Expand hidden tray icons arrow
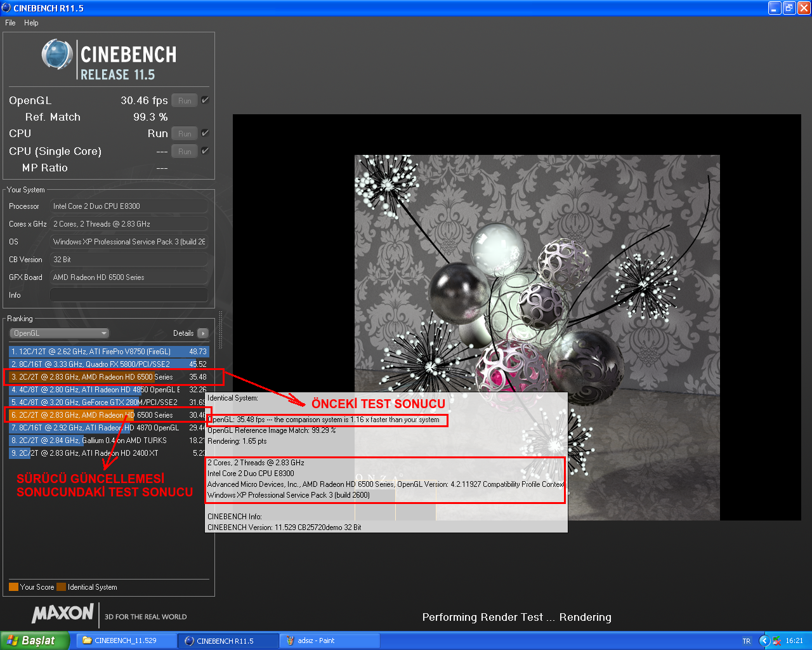This screenshot has width=812, height=650. tap(764, 640)
